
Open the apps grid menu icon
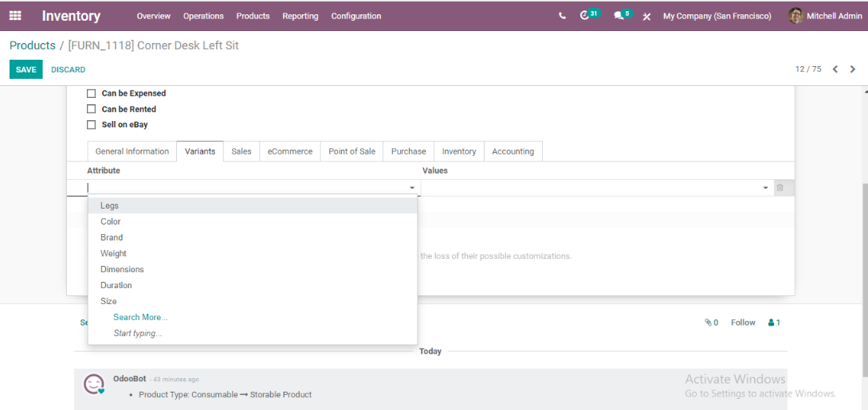pyautogui.click(x=15, y=16)
